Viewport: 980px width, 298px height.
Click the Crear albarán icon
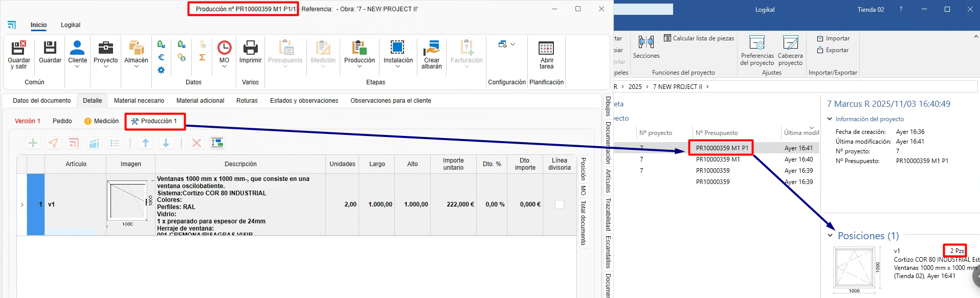tap(431, 48)
